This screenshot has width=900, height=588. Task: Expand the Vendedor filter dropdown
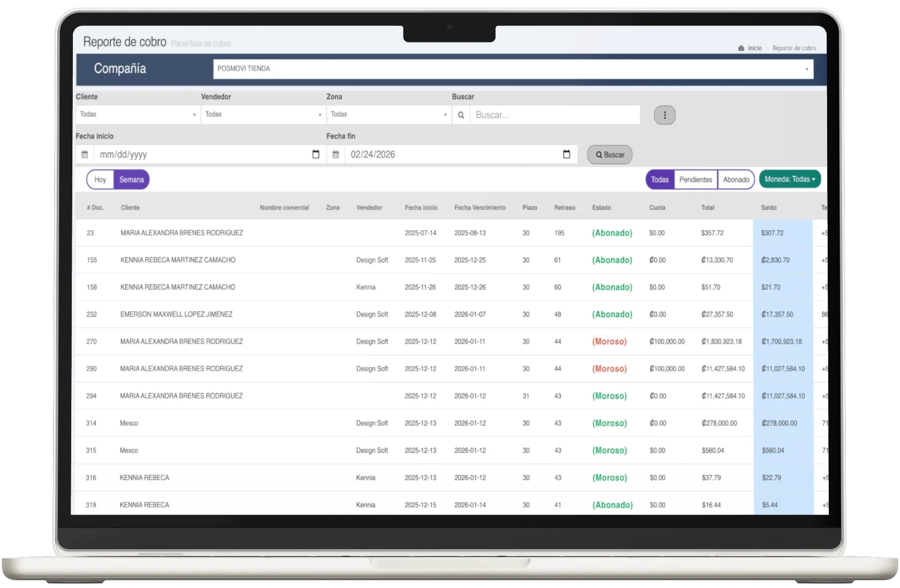coord(263,115)
